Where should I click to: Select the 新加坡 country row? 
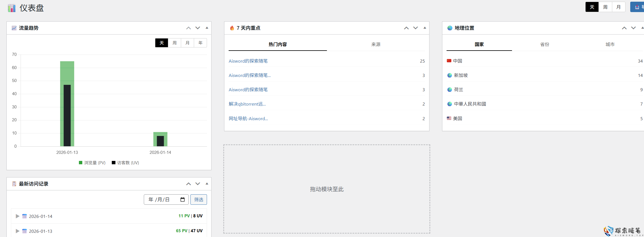pos(545,75)
